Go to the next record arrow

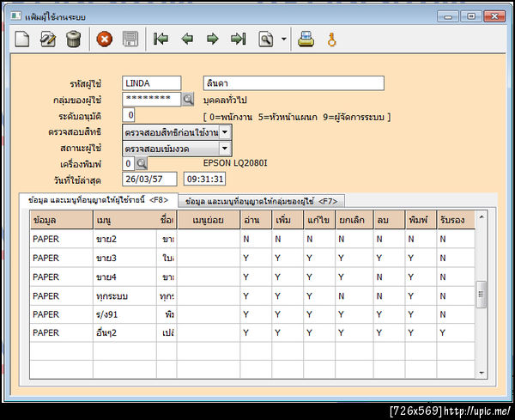212,39
